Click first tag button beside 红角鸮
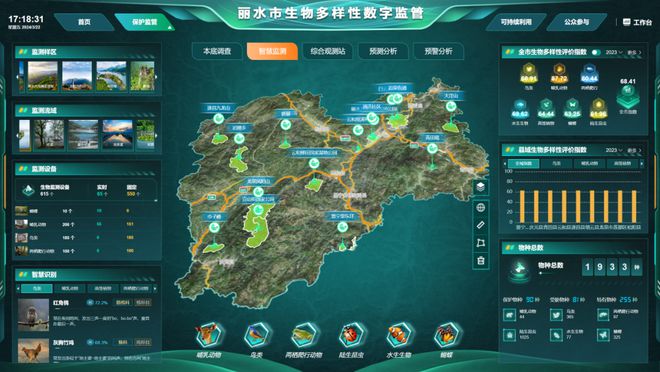Screen dimensions: 660x372 122,302
